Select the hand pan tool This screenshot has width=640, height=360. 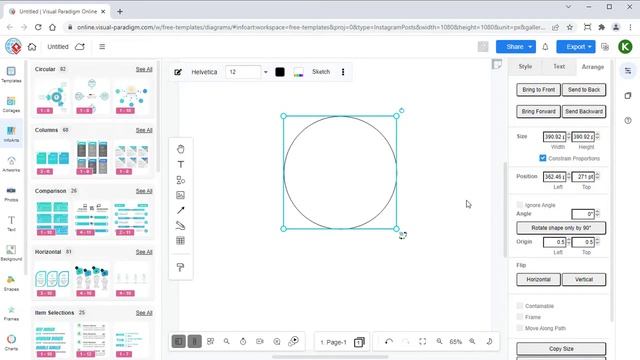[x=180, y=149]
